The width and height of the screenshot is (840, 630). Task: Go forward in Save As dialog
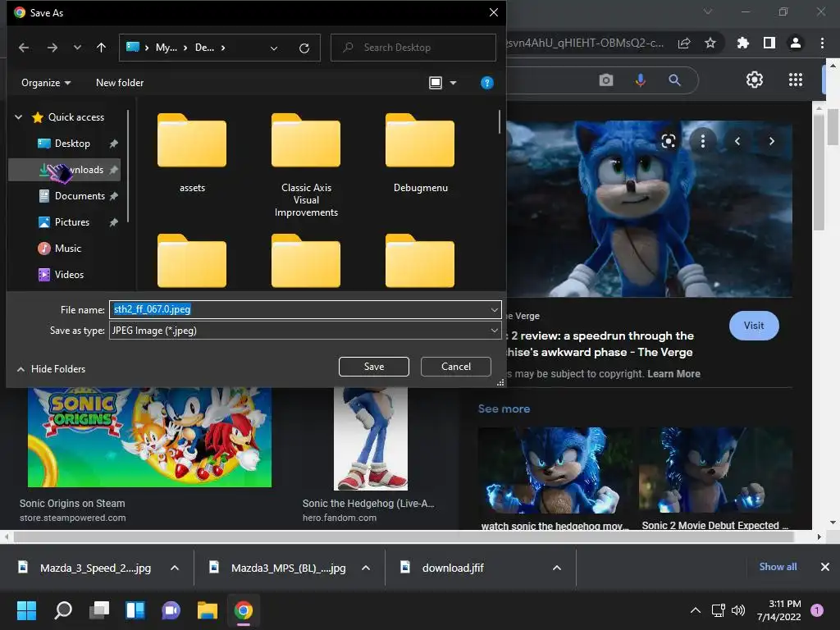click(52, 48)
